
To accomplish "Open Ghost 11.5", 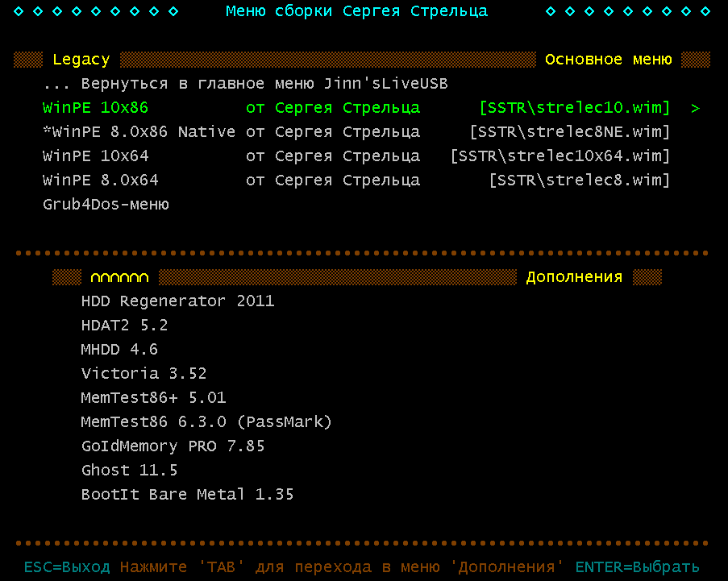I will 129,471.
